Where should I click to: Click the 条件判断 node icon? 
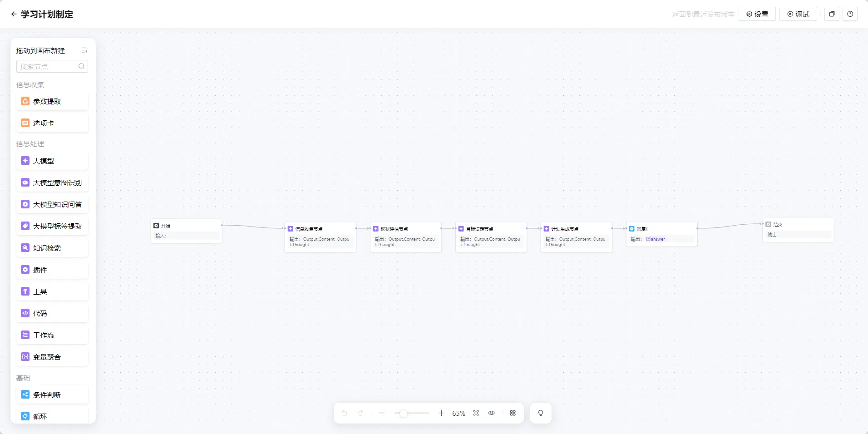tap(25, 395)
